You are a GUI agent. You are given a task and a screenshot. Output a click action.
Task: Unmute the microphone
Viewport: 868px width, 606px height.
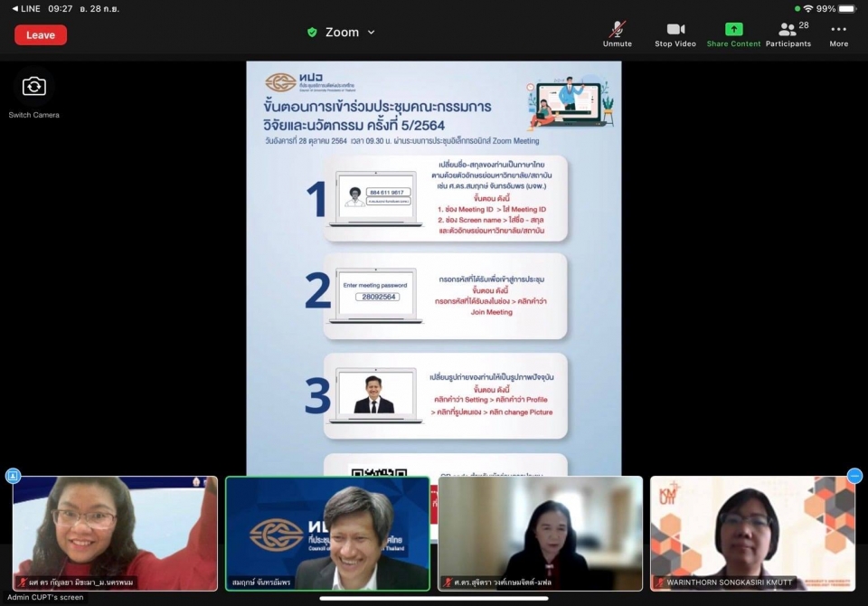pos(618,33)
